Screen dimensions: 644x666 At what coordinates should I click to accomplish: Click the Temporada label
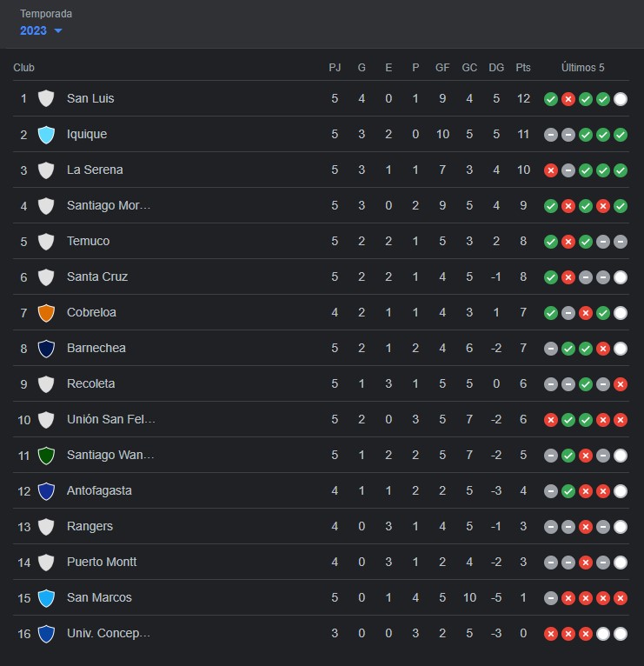tap(46, 14)
